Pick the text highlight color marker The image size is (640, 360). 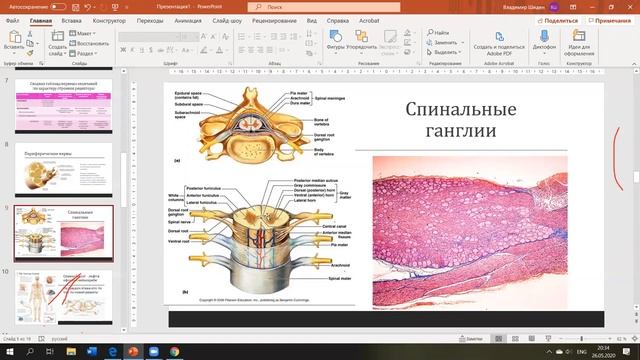[203, 50]
